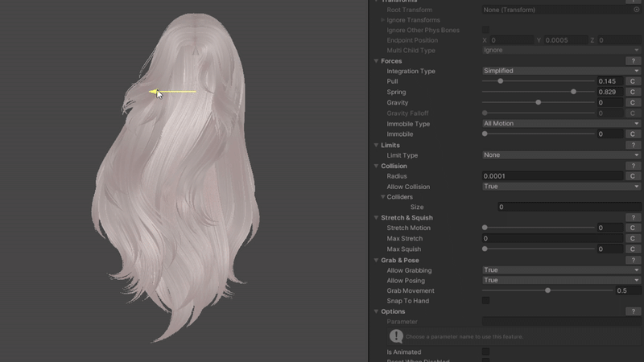
Task: Click the curve button next to Spring
Action: click(633, 93)
